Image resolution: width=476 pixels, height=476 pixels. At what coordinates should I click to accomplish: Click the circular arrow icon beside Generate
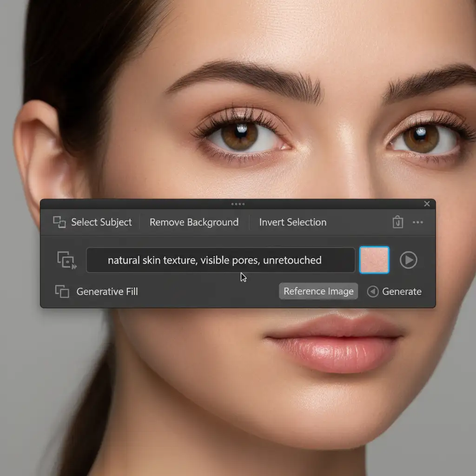click(x=373, y=291)
